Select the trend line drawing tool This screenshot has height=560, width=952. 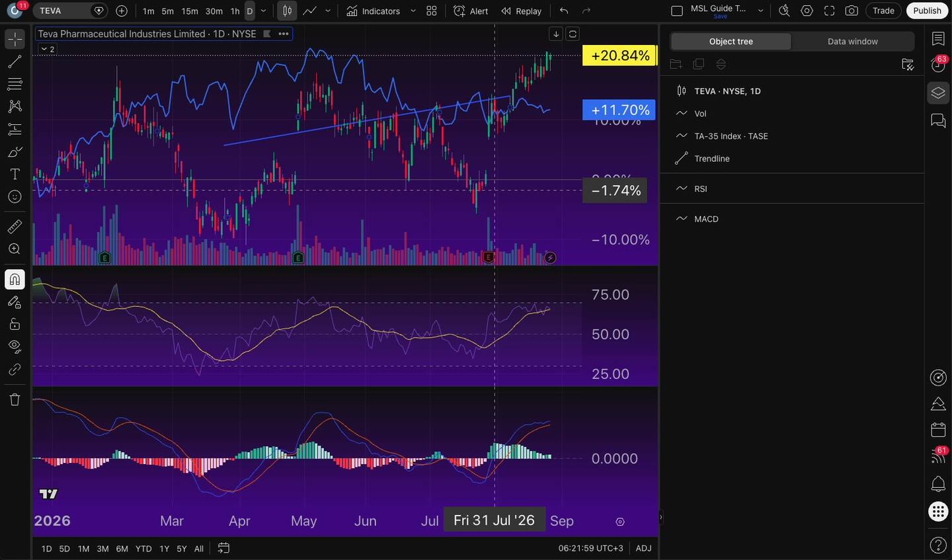pyautogui.click(x=15, y=61)
